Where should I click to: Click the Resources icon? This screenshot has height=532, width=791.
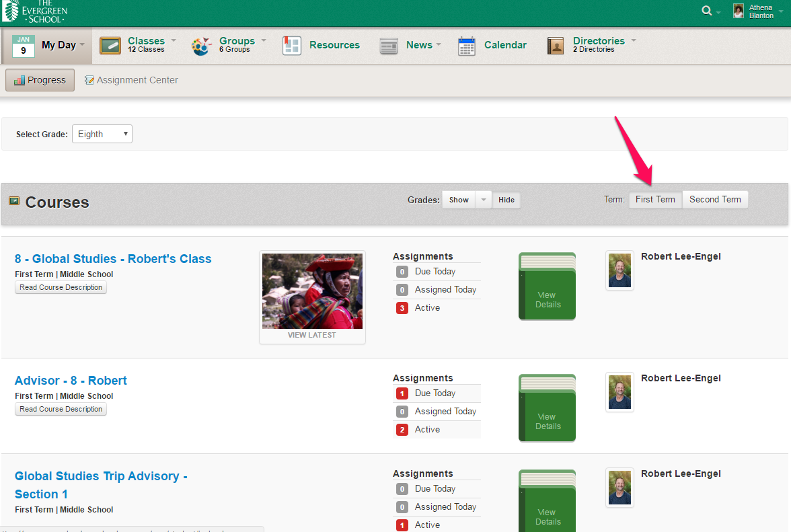tap(292, 45)
